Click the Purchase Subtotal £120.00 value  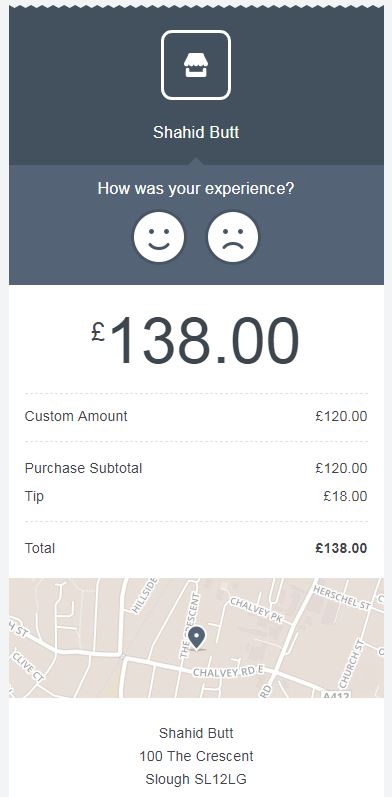(x=341, y=468)
